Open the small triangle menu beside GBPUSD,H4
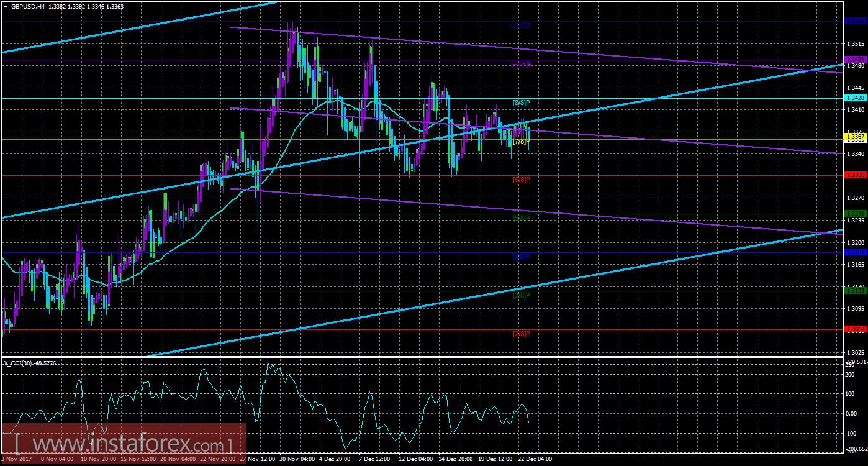Image resolution: width=868 pixels, height=466 pixels. click(x=5, y=6)
